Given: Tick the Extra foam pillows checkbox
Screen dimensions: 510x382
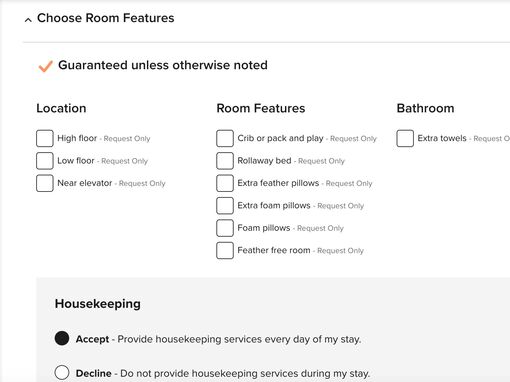Looking at the screenshot, I should [225, 205].
